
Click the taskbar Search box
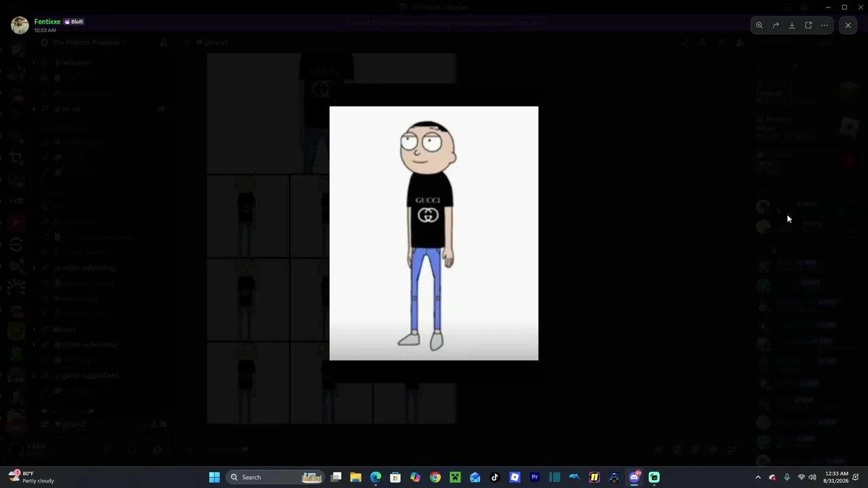(x=275, y=477)
